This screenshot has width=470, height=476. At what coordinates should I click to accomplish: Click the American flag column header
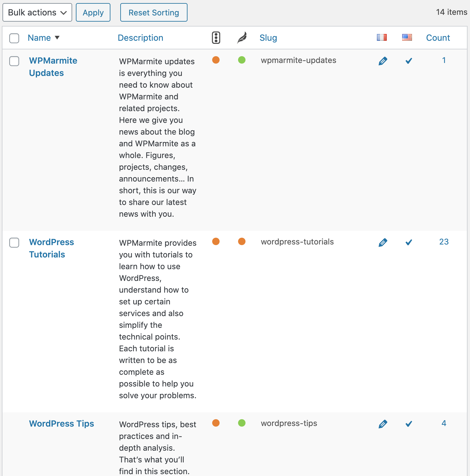click(x=407, y=37)
